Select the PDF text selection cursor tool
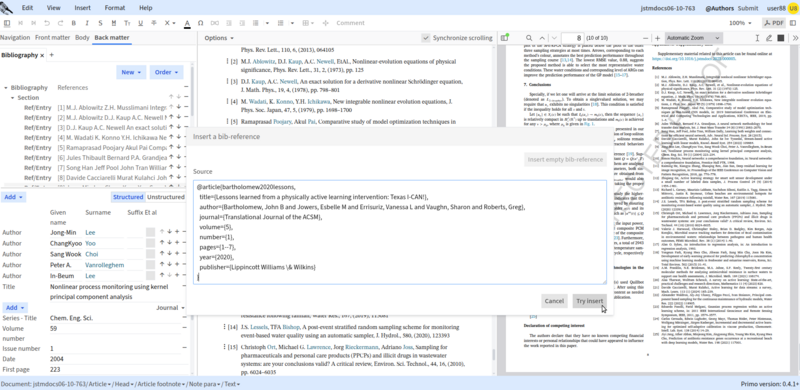The height and width of the screenshot is (390, 800). tap(757, 38)
